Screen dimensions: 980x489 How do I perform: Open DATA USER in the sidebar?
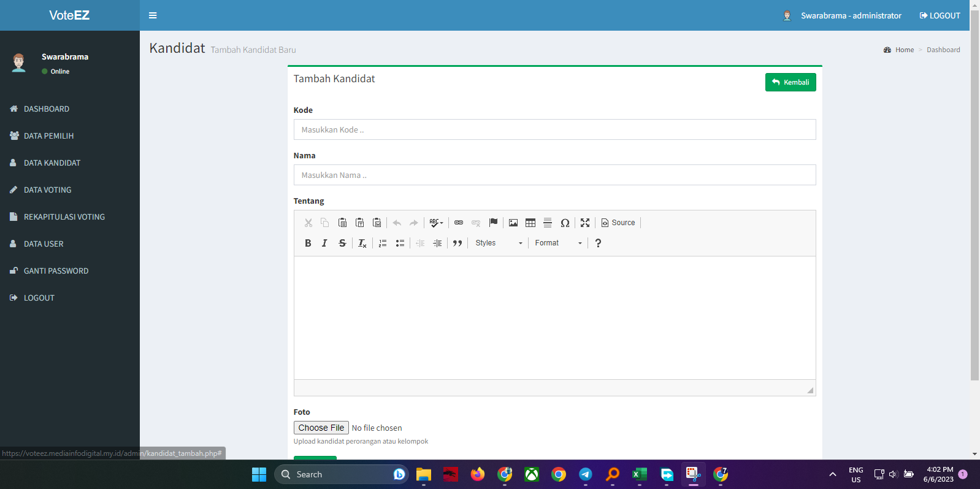(x=70, y=244)
